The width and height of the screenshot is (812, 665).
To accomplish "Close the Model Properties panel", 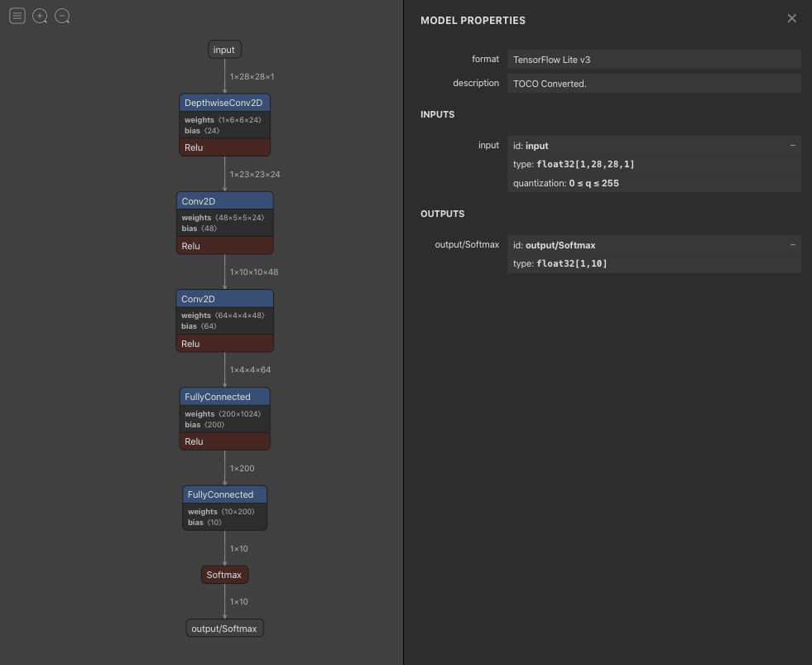I will coord(792,19).
